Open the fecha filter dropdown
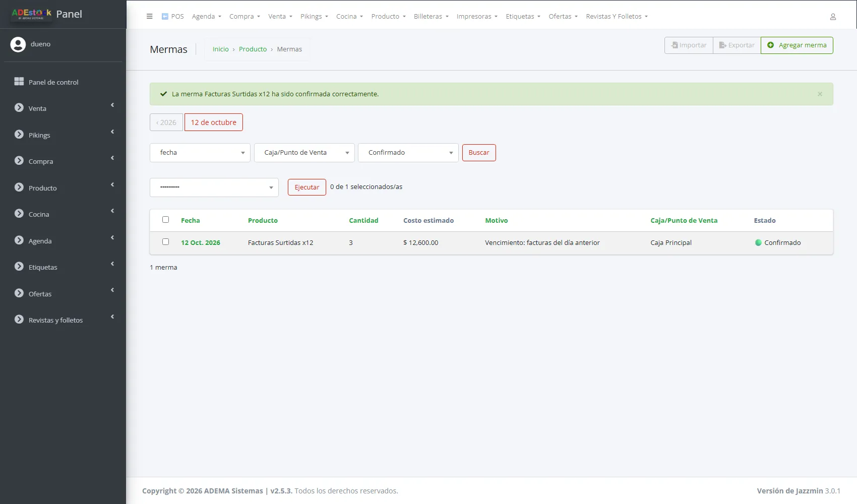 coord(200,153)
